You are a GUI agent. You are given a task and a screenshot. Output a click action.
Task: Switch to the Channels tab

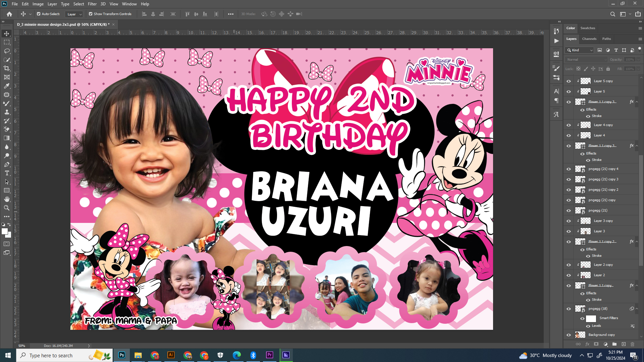point(589,39)
